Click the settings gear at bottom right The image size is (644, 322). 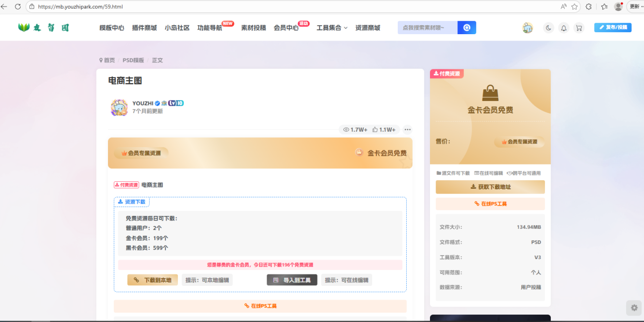633,308
